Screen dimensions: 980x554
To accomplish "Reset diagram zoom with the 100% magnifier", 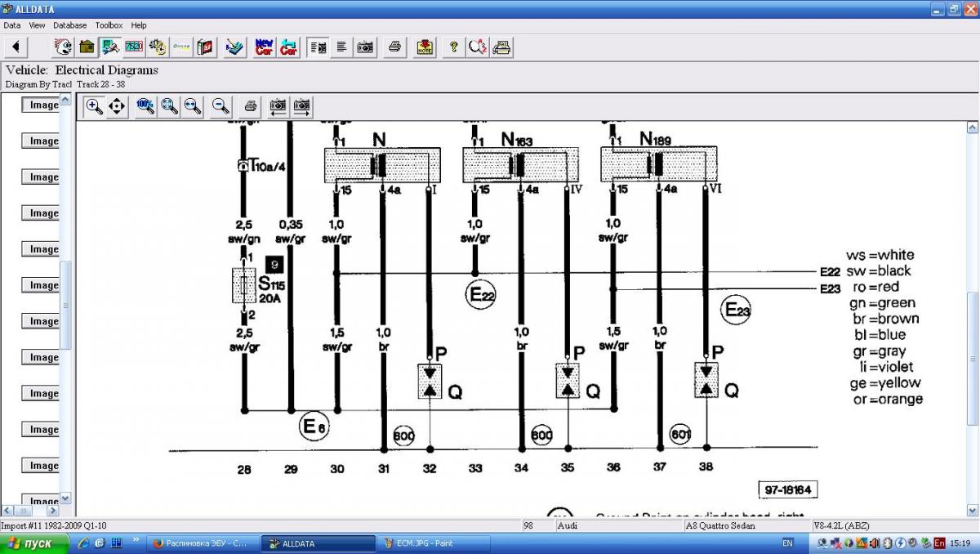I will tap(146, 106).
